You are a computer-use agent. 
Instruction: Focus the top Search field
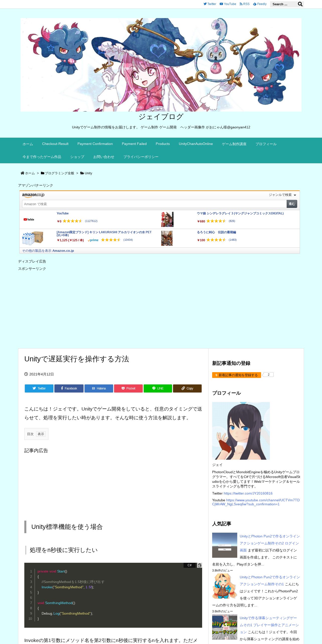[283, 4]
